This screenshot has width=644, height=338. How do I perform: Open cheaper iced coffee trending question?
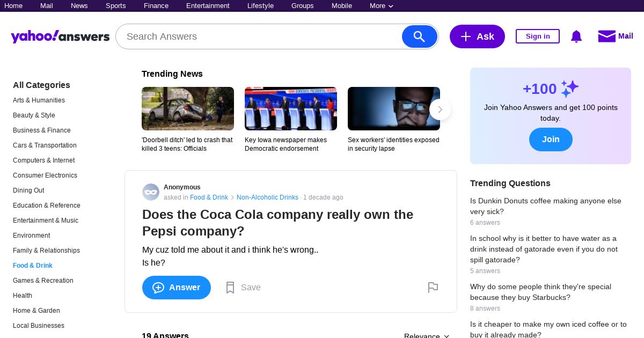[x=548, y=329]
